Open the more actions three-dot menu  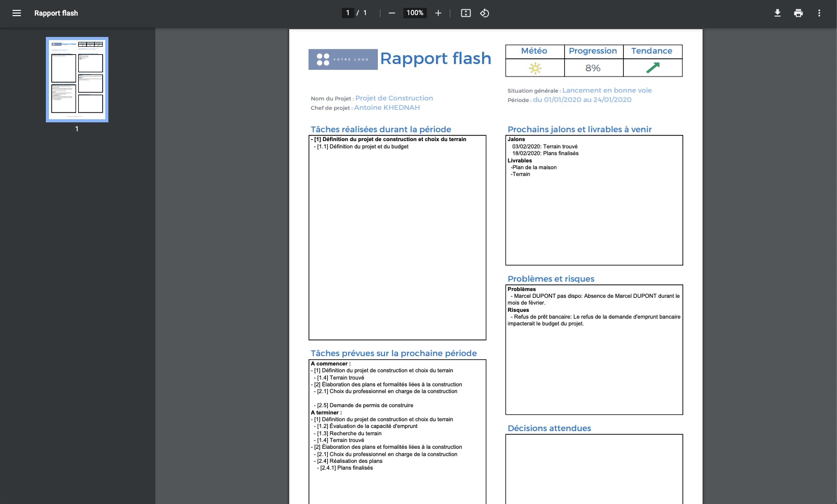(x=819, y=13)
